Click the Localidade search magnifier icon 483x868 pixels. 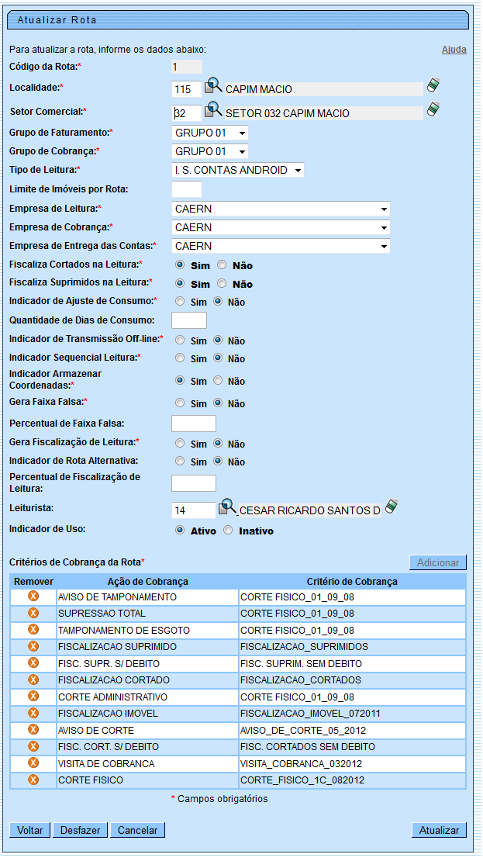pos(213,86)
